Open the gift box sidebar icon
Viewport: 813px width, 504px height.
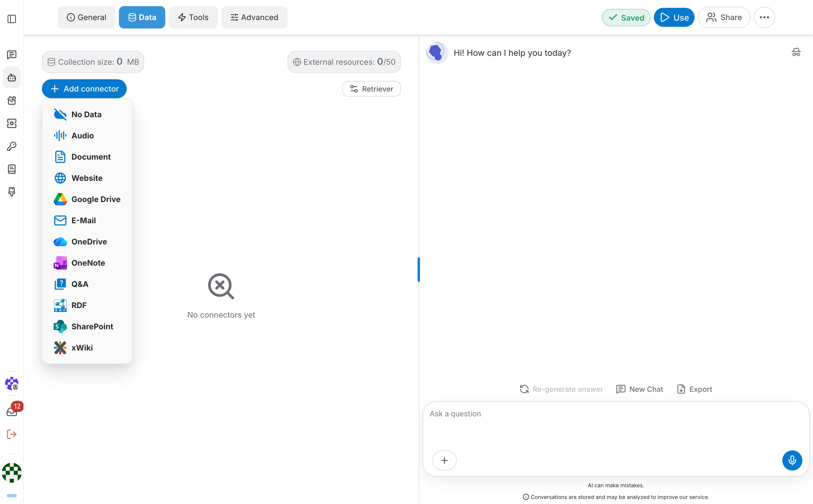(x=12, y=100)
